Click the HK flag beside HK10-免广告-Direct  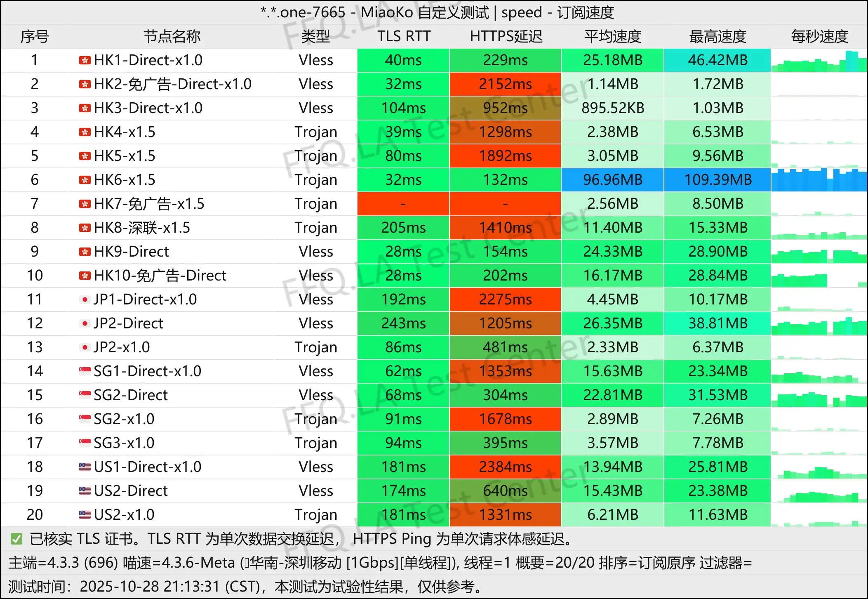pyautogui.click(x=85, y=275)
